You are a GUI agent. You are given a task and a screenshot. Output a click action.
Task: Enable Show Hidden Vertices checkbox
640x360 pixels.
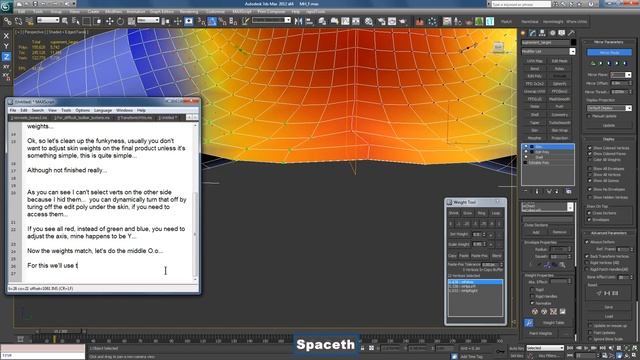tap(590, 197)
